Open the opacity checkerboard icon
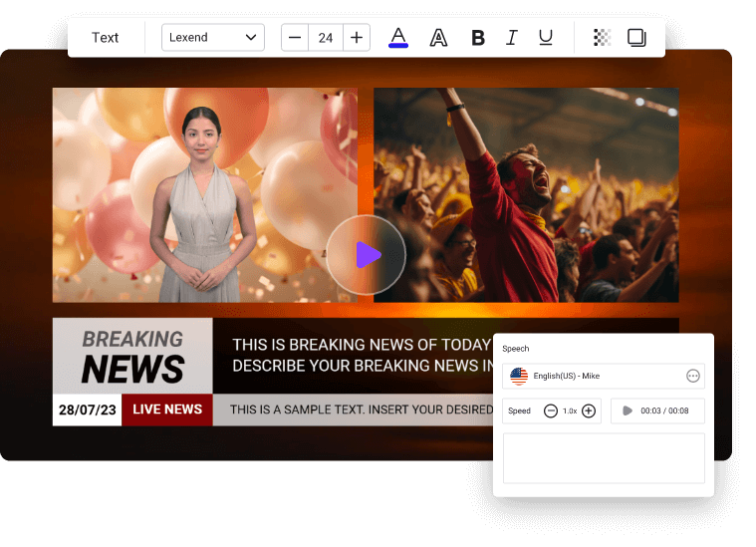The image size is (756, 547). 602,38
